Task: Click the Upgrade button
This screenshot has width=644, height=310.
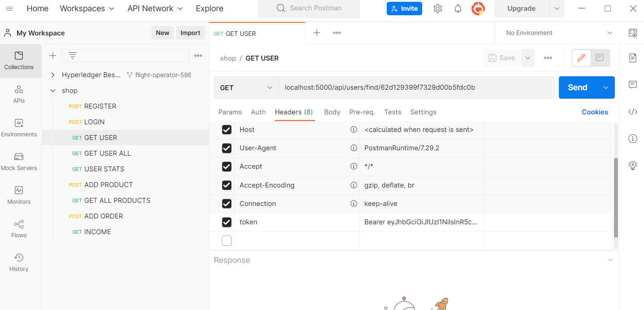Action: point(522,9)
